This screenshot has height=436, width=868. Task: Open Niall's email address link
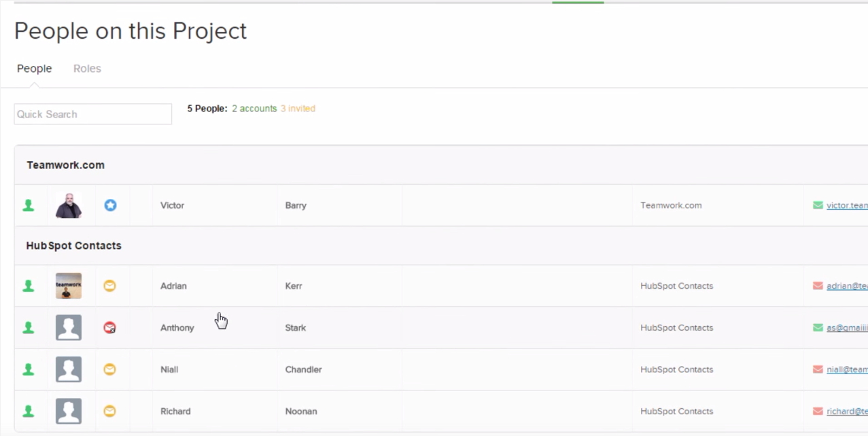coord(847,369)
